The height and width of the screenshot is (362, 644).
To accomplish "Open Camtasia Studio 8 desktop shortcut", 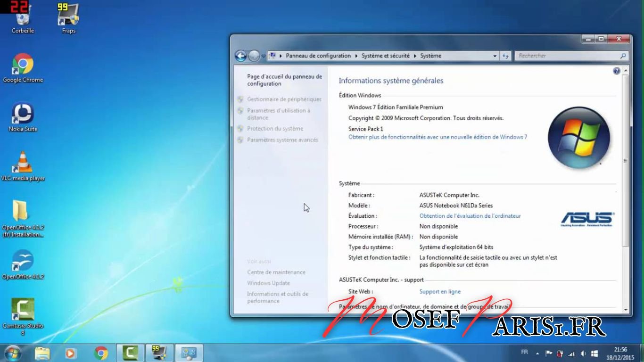I will (23, 317).
